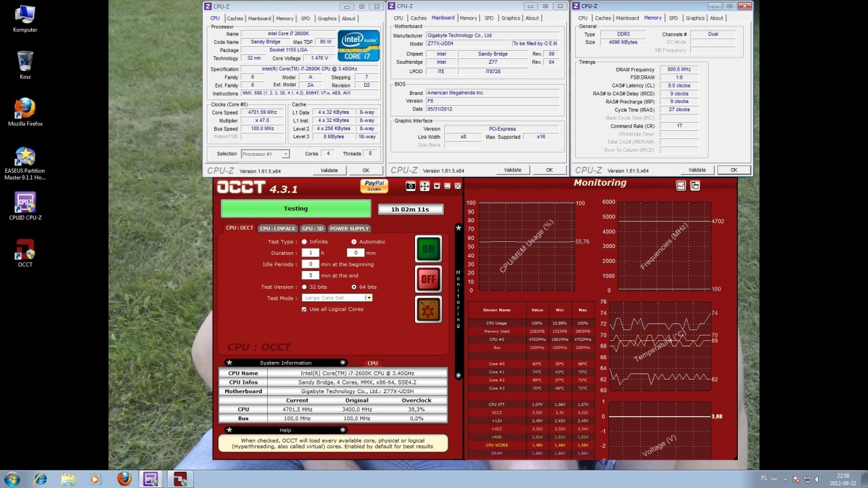Viewport: 868px width, 488px height.
Task: Open About tab in the third CPU-Z window
Action: (716, 18)
